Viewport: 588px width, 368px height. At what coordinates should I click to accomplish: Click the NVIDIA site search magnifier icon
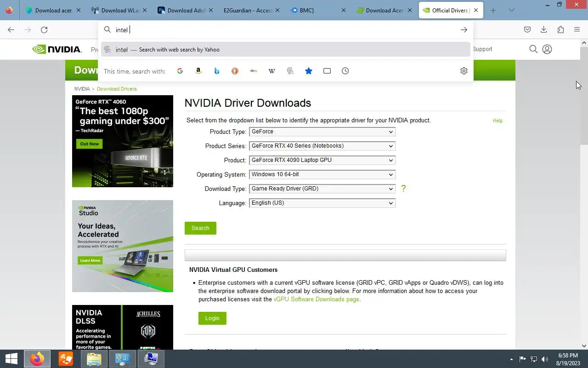coord(533,49)
